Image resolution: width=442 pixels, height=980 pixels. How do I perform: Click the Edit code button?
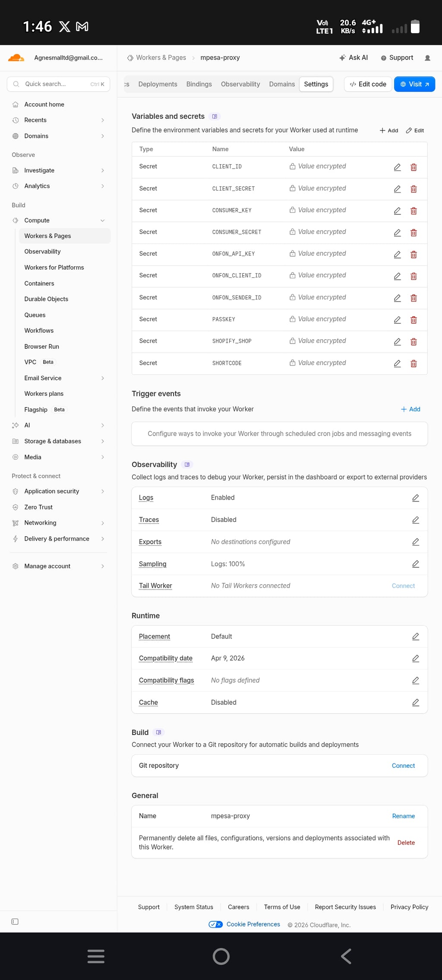click(368, 84)
